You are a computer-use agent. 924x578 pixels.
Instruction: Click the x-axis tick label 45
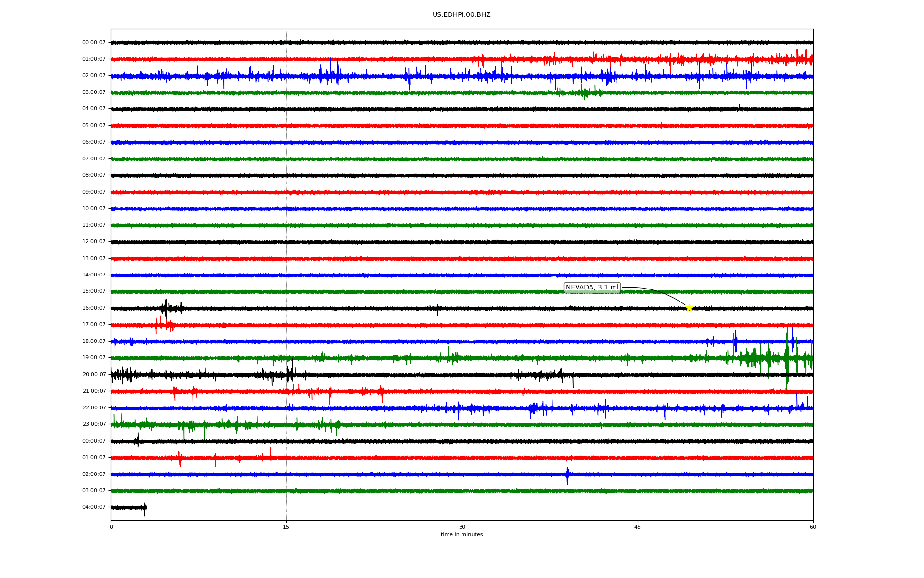click(x=638, y=527)
